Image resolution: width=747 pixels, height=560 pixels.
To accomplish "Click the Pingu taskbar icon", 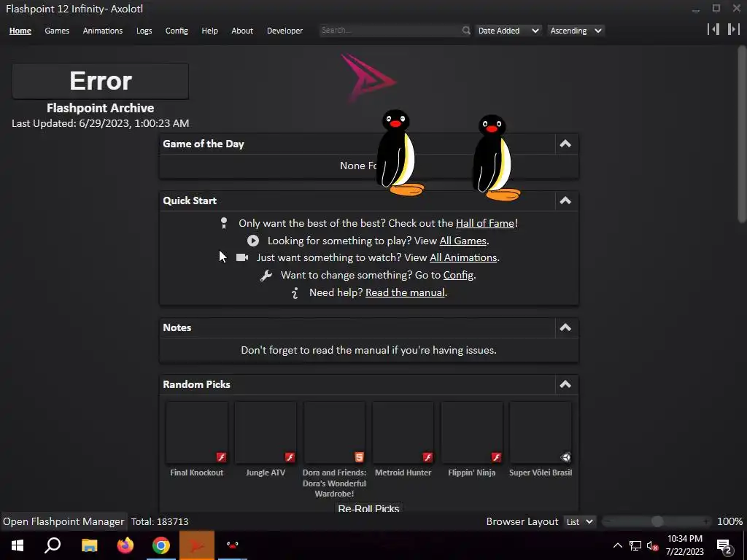I will click(233, 545).
